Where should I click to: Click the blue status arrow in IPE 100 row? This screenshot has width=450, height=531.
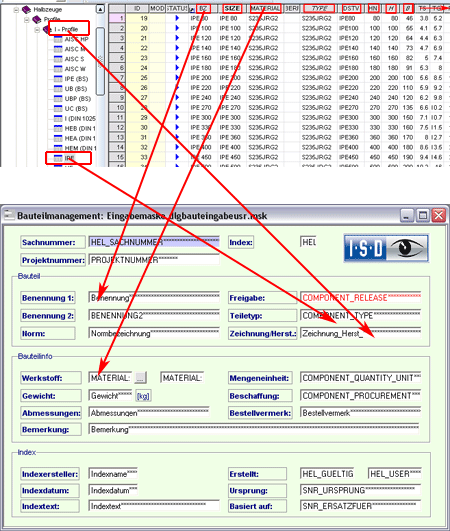click(177, 28)
